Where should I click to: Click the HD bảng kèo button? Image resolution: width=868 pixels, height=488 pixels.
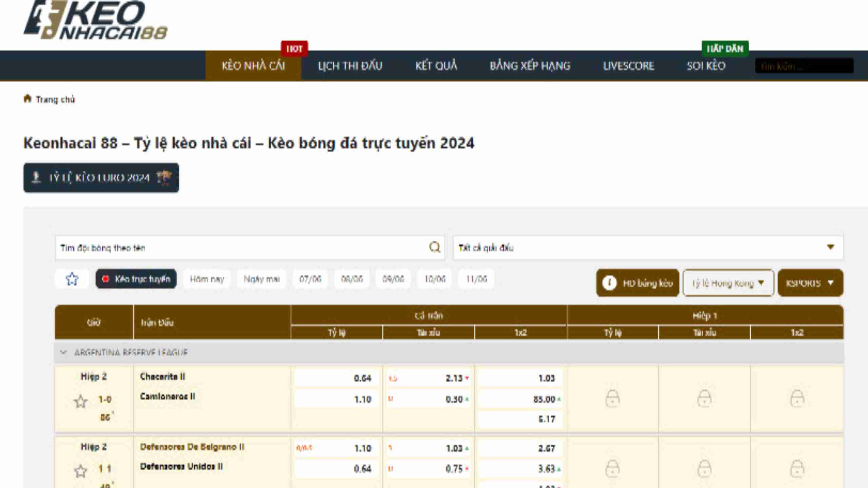tap(637, 283)
